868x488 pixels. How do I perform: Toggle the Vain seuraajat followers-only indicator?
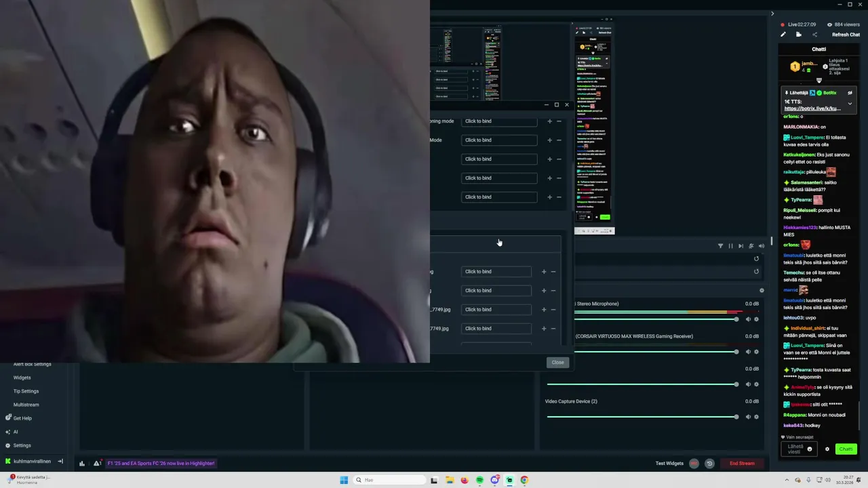pyautogui.click(x=797, y=437)
